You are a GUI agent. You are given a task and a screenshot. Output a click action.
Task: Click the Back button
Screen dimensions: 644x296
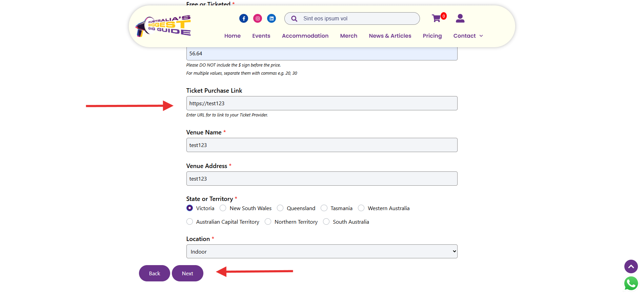coord(155,273)
